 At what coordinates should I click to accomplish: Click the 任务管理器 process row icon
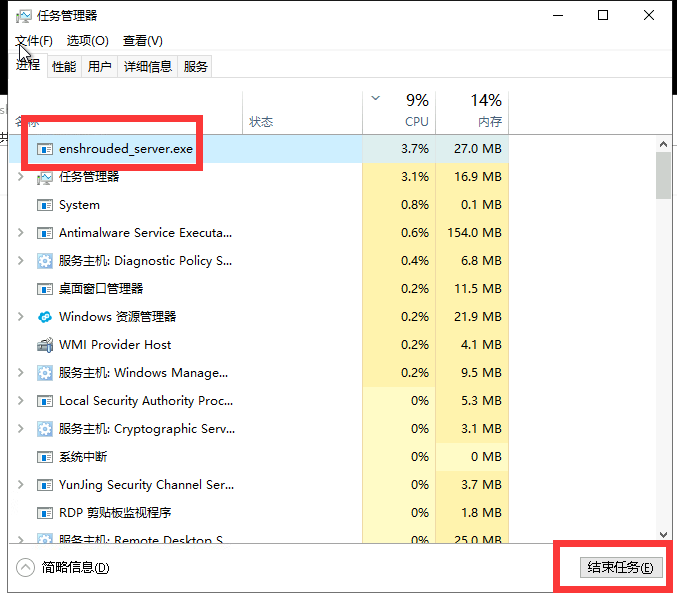coord(45,177)
